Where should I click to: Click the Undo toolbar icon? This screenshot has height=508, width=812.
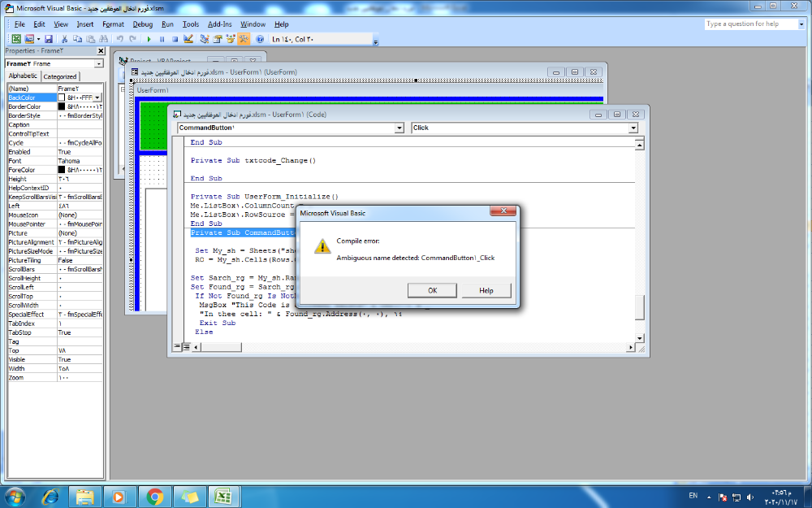point(120,39)
